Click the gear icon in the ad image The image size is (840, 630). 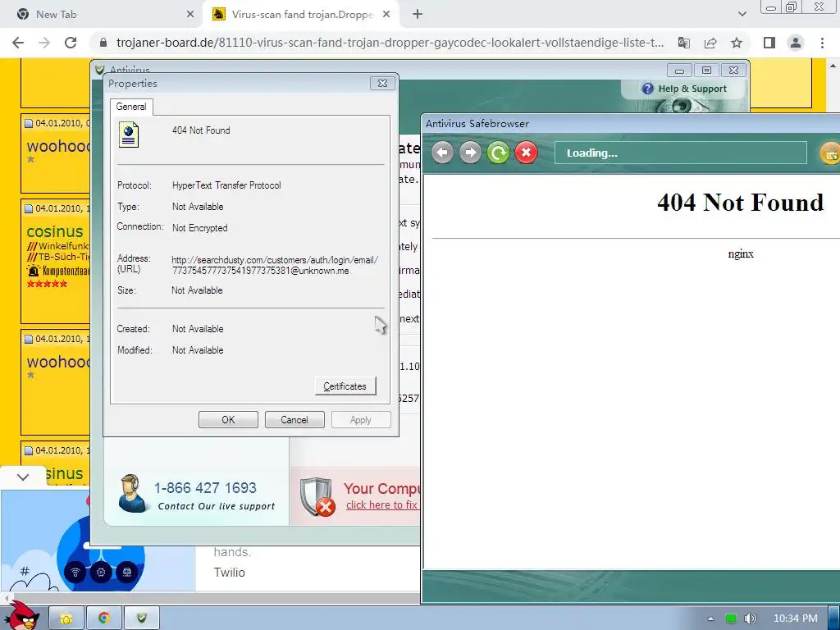tap(101, 572)
